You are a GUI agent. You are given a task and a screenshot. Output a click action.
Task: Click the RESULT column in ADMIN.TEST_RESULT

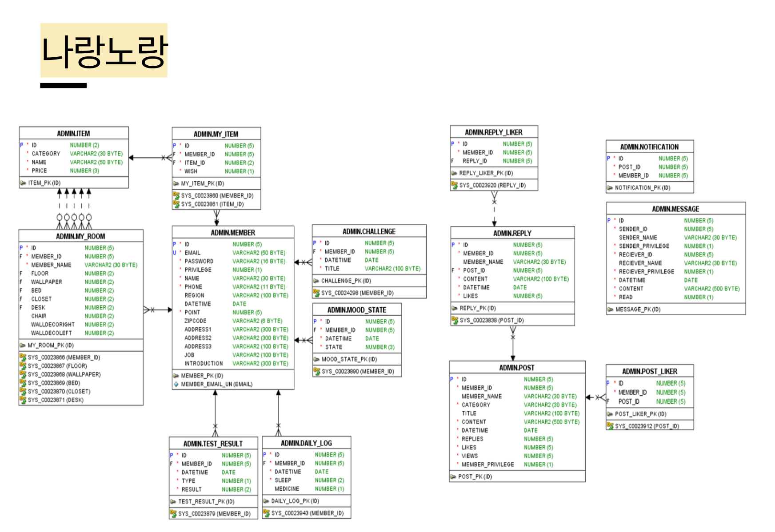coord(213,489)
